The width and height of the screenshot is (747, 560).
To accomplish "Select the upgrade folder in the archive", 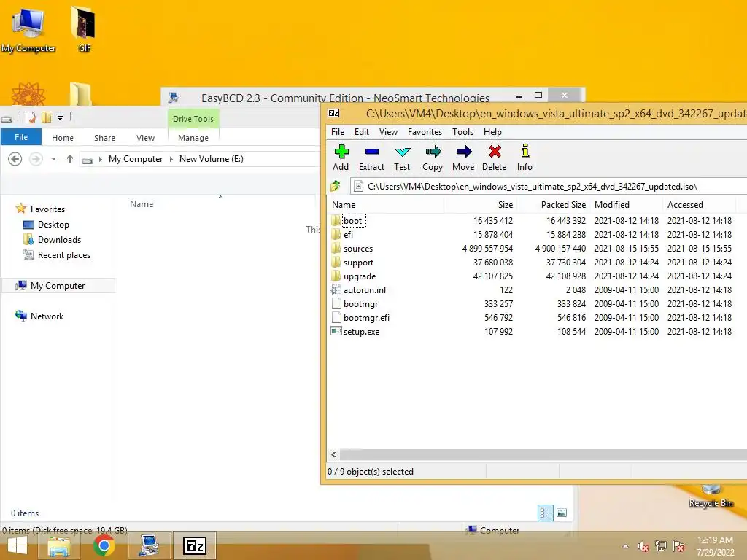I will [360, 276].
